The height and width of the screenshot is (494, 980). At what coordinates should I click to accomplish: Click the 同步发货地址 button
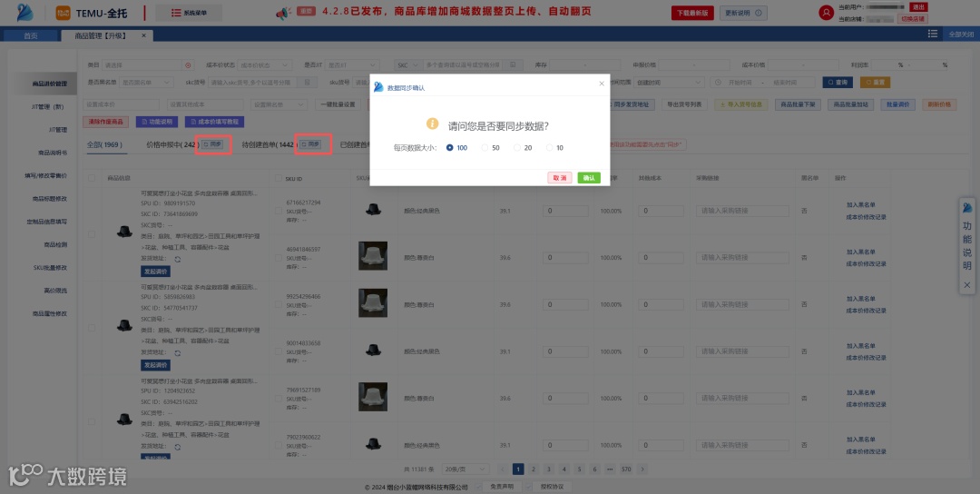pyautogui.click(x=632, y=104)
